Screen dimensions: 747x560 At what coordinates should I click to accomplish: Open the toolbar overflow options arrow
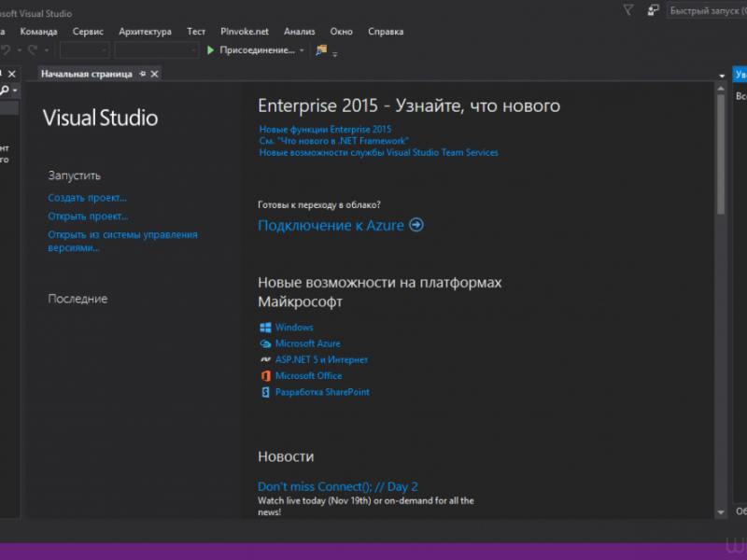[x=335, y=54]
